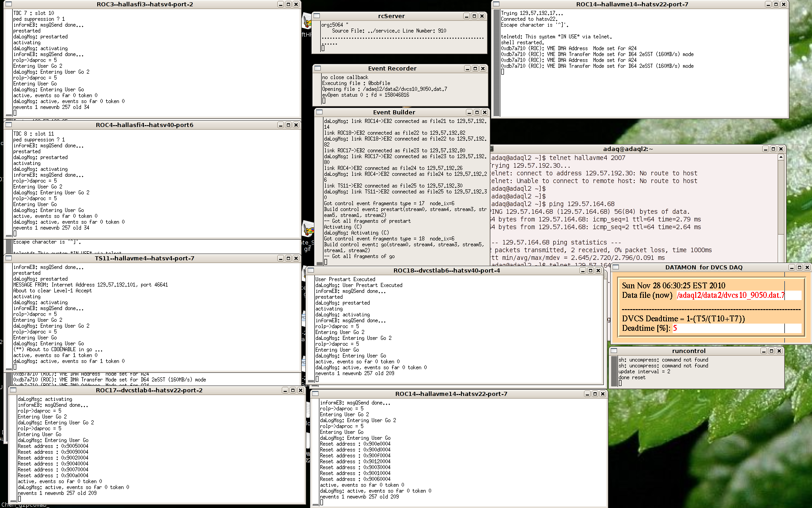Maximize the ROC17--dvcstlab4 window
Viewport: 812px width, 508px height.
[x=293, y=390]
